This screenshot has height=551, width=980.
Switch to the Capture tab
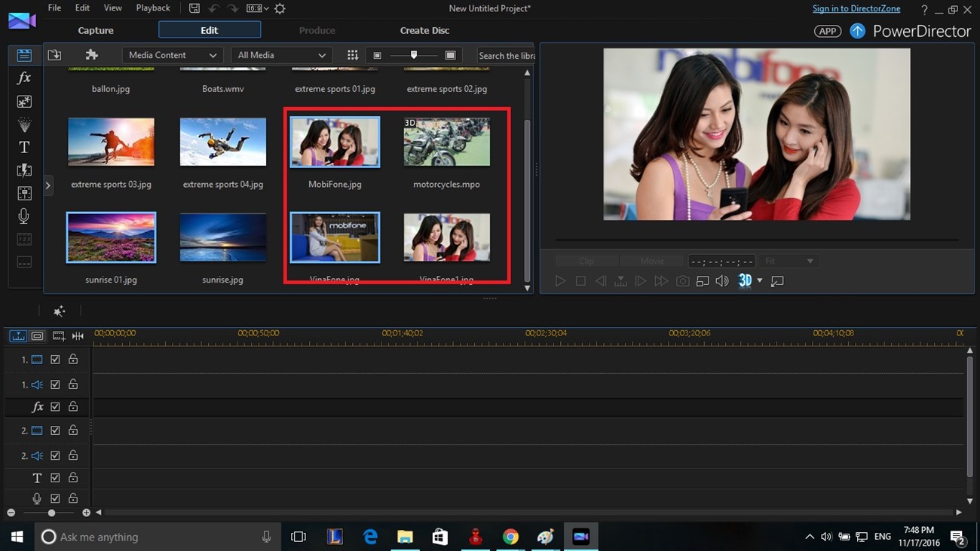pos(96,30)
